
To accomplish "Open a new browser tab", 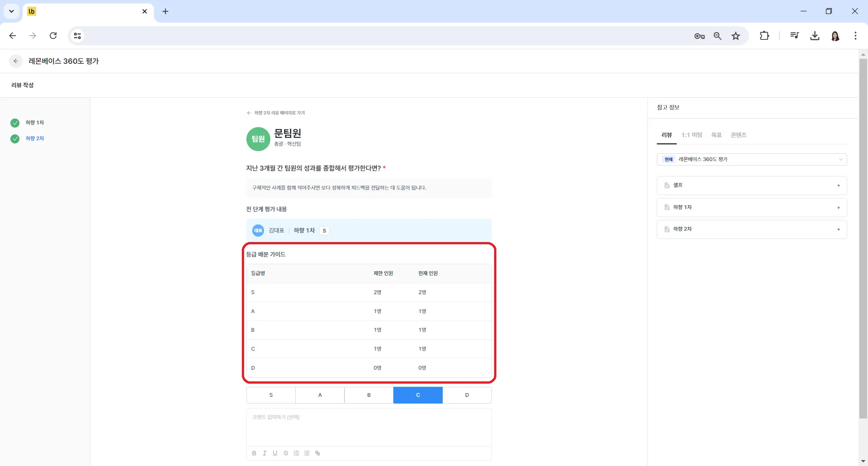I will pyautogui.click(x=165, y=11).
